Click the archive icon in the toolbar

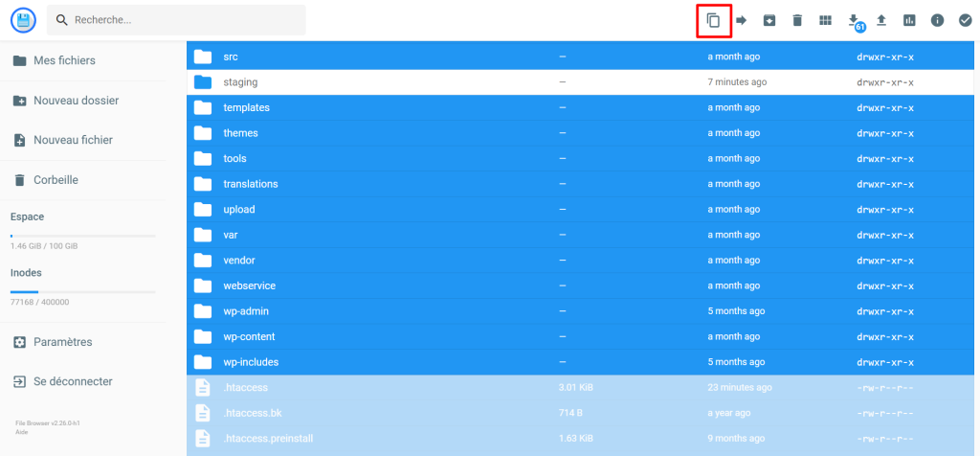[768, 20]
